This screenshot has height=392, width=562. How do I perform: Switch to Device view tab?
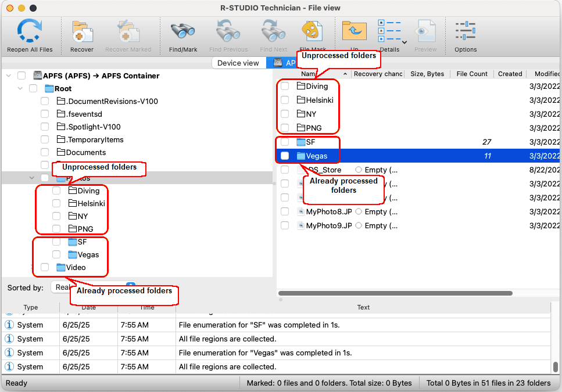(x=238, y=63)
